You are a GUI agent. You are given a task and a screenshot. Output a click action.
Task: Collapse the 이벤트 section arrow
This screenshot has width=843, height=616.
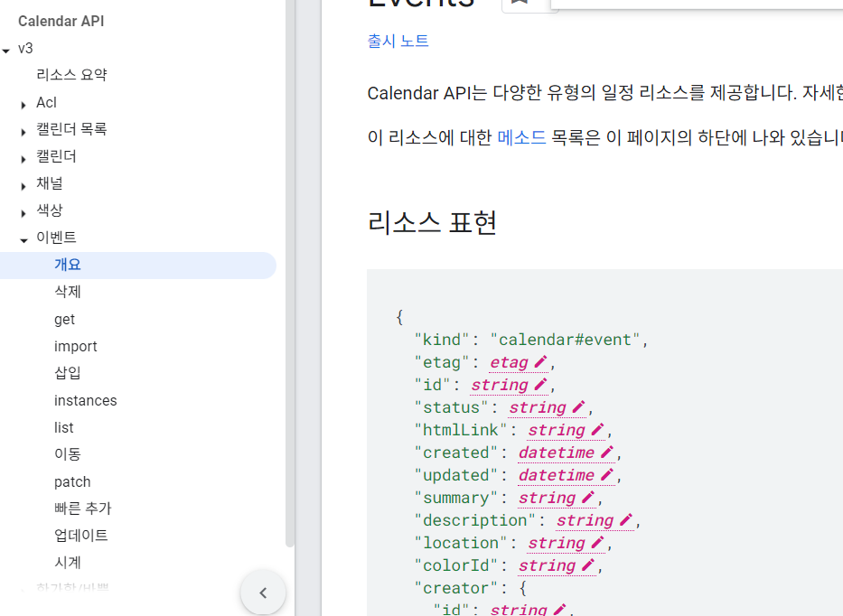tap(23, 240)
